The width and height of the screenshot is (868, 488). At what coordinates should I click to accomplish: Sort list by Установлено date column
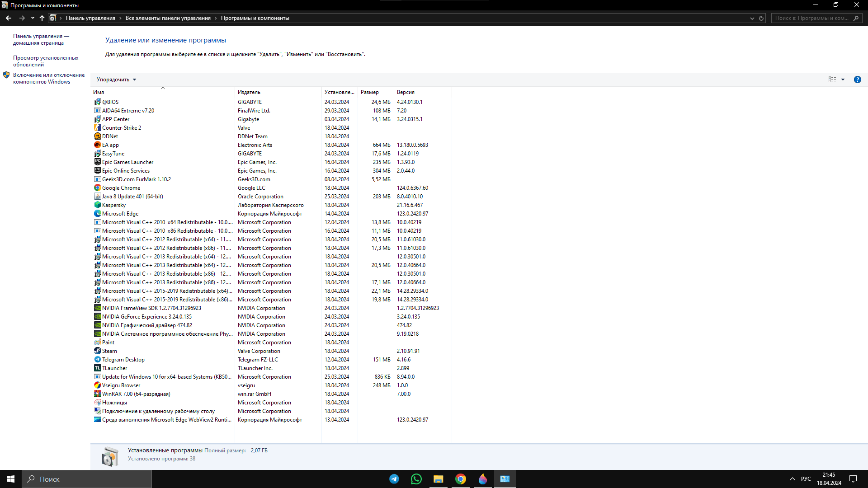(x=340, y=92)
